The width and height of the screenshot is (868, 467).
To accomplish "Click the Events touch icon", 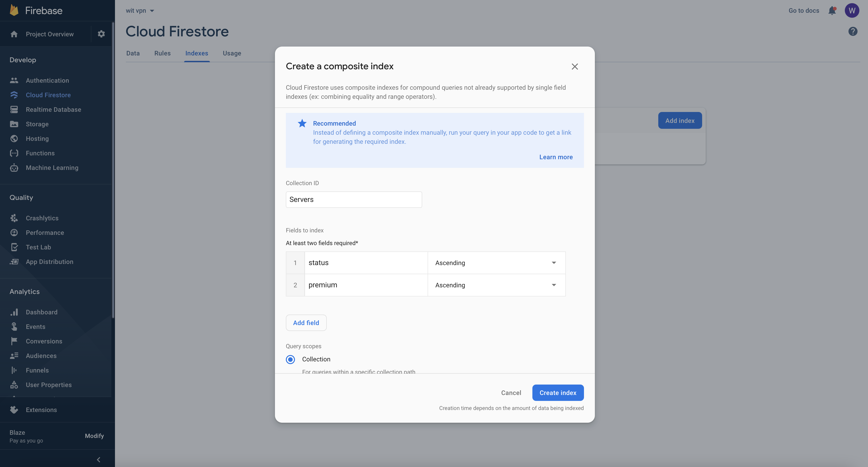I will (14, 326).
